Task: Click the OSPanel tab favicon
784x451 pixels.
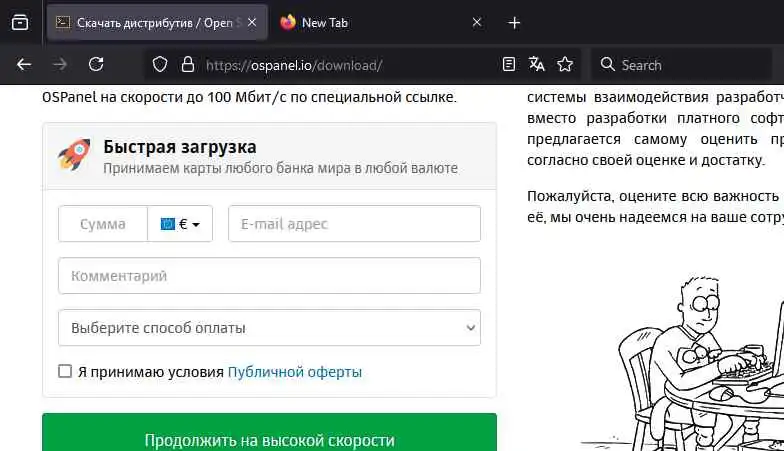Action: [63, 22]
